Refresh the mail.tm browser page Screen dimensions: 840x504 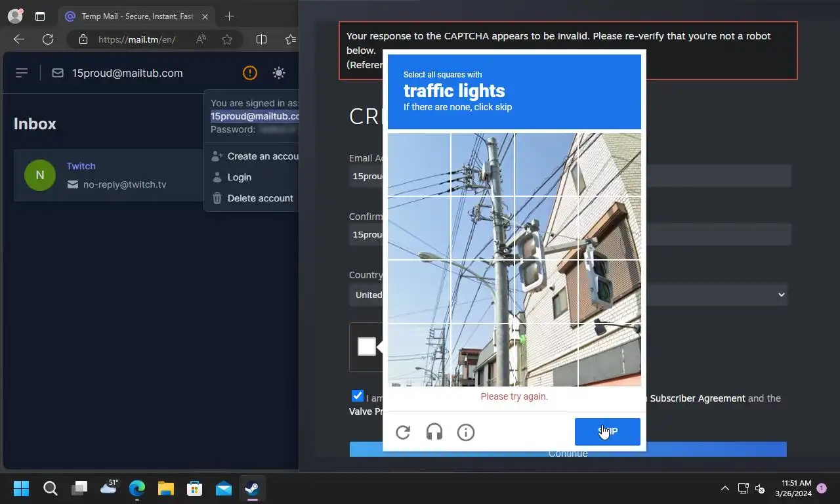pyautogui.click(x=48, y=39)
